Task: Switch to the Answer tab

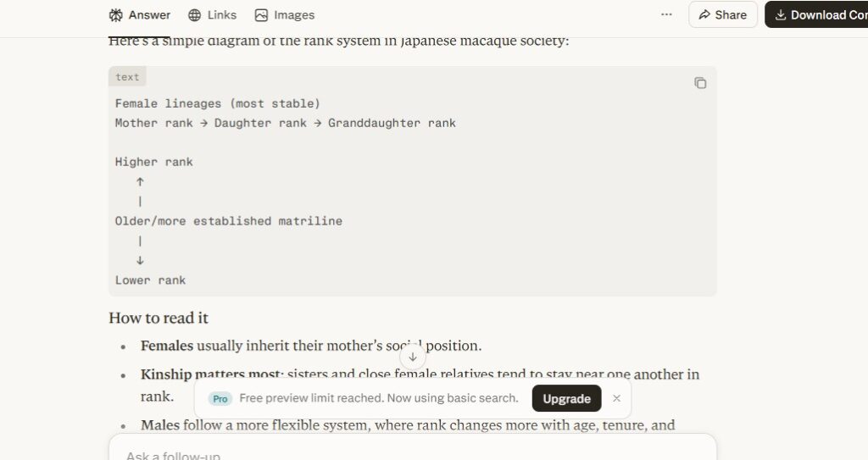Action: pos(140,15)
